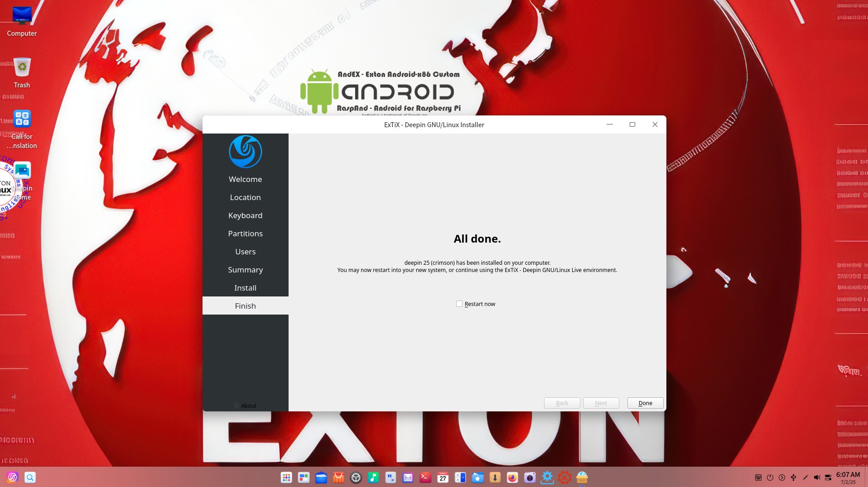
Task: Open the orange App Store bag icon
Action: coord(338,477)
